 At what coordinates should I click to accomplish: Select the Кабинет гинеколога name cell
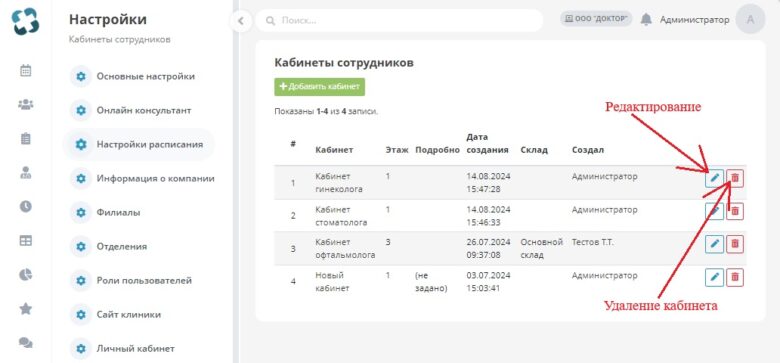pos(339,182)
